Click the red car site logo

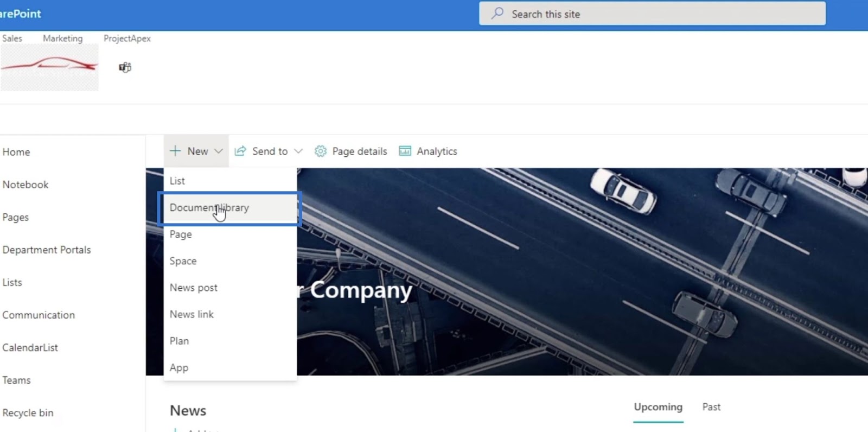pyautogui.click(x=49, y=67)
